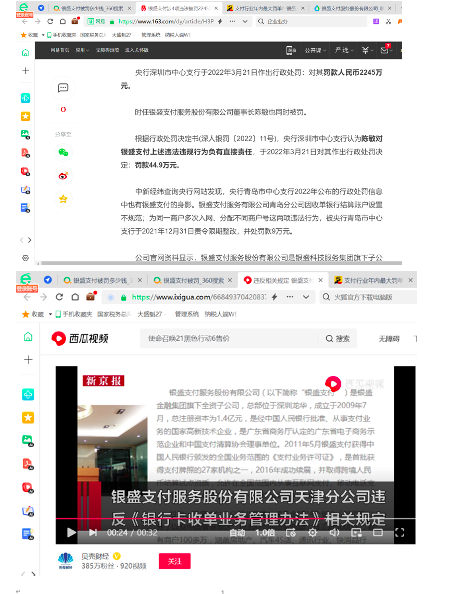Click the 搜索 button on Xigua
Image resolution: width=451 pixels, height=594 pixels.
[338, 338]
